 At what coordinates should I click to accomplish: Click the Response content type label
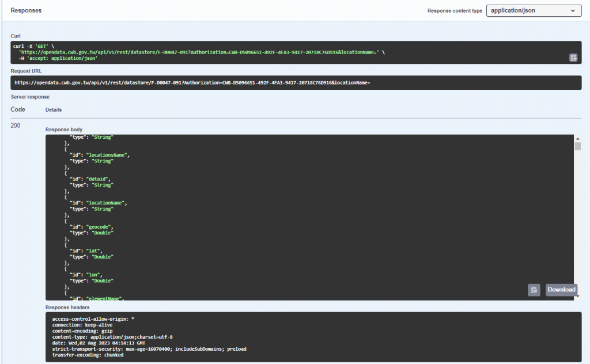(455, 10)
